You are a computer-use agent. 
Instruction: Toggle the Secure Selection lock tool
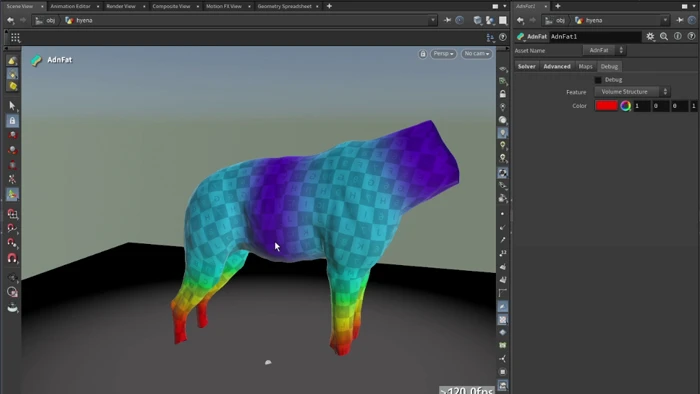[x=12, y=120]
